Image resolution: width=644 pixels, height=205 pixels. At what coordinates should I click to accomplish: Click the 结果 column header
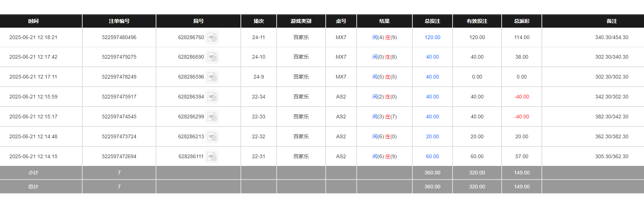click(x=384, y=21)
